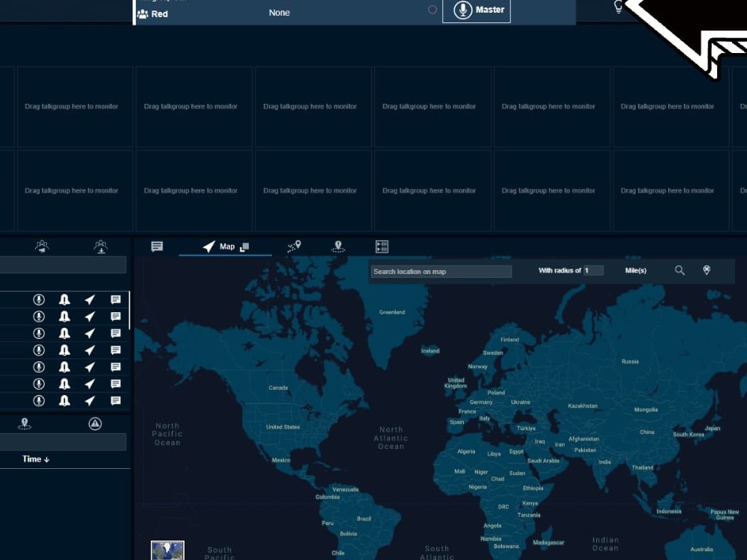Screen dimensions: 747x560
Task: Open the geofence pin tab above map
Action: (x=338, y=246)
